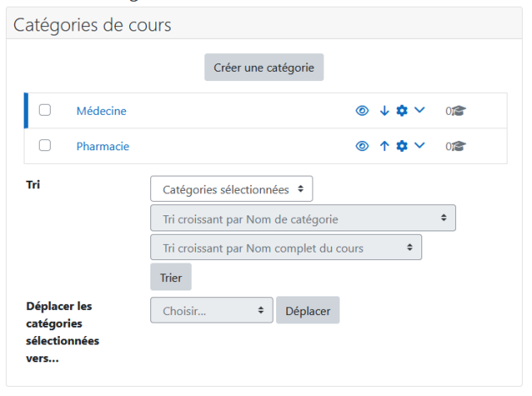Click the Déplacer button

[x=307, y=310]
